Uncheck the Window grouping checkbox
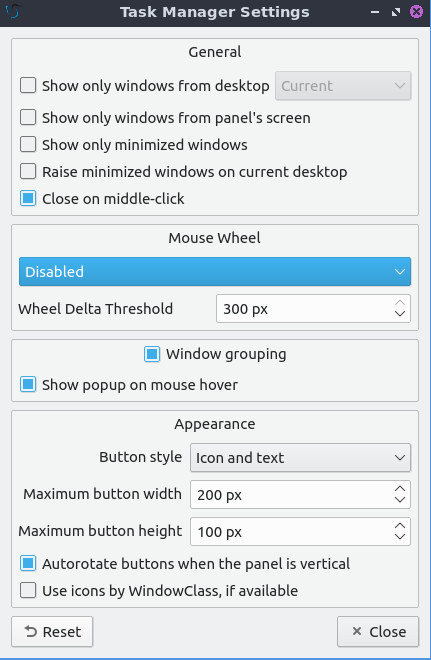This screenshot has height=660, width=431. (152, 354)
